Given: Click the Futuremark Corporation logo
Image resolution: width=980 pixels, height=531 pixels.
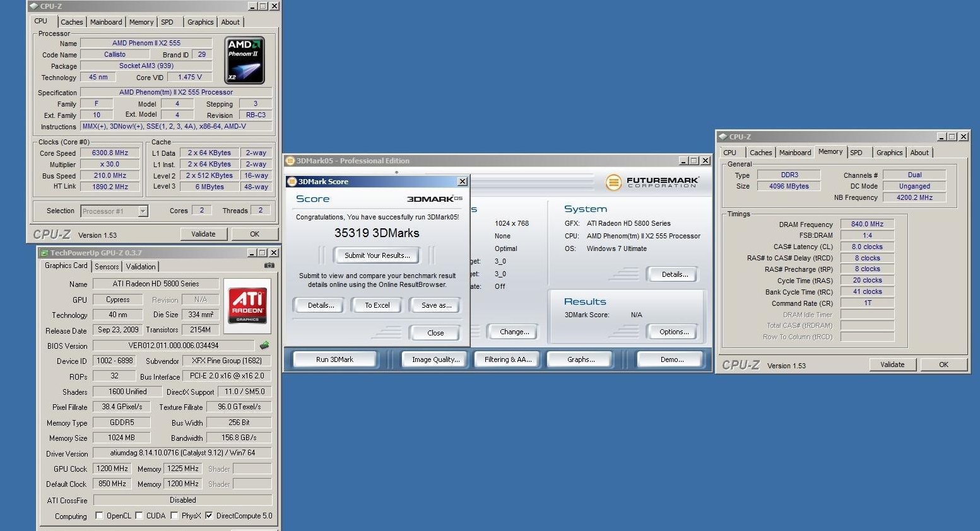Looking at the screenshot, I should point(652,182).
